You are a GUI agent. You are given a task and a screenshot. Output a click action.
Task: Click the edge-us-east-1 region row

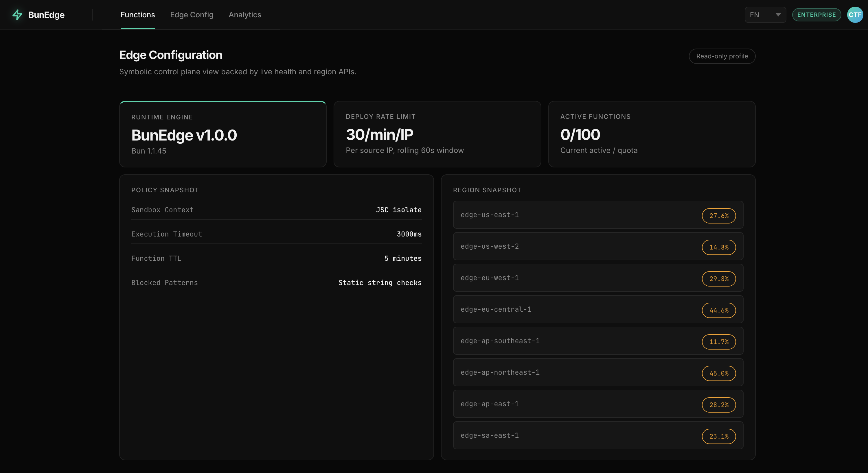click(x=573, y=215)
